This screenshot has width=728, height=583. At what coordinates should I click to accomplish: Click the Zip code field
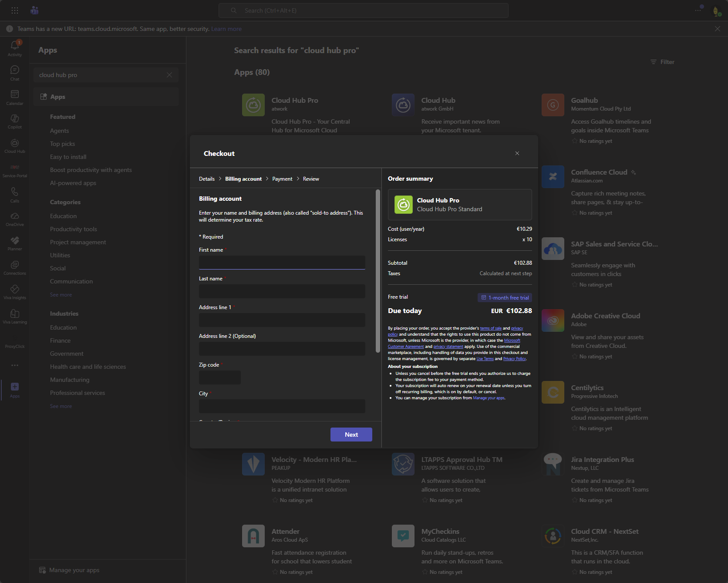[220, 377]
